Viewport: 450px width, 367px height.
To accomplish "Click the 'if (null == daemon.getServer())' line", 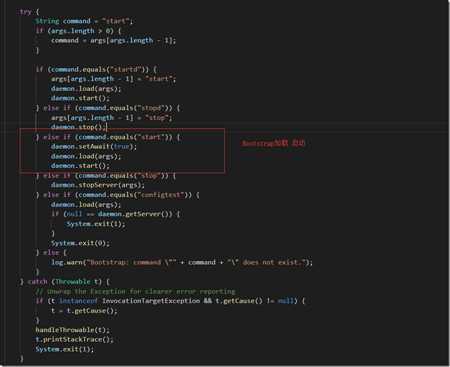I will point(115,214).
